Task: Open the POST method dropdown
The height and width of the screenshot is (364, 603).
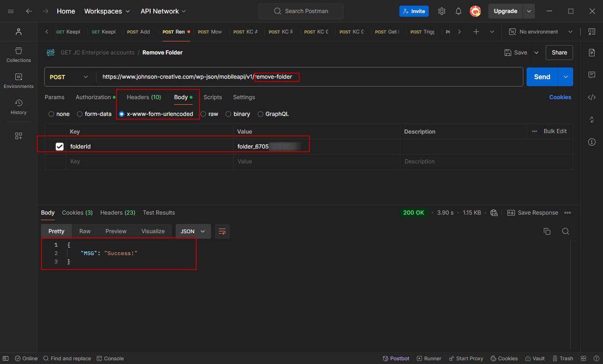Action: click(69, 77)
